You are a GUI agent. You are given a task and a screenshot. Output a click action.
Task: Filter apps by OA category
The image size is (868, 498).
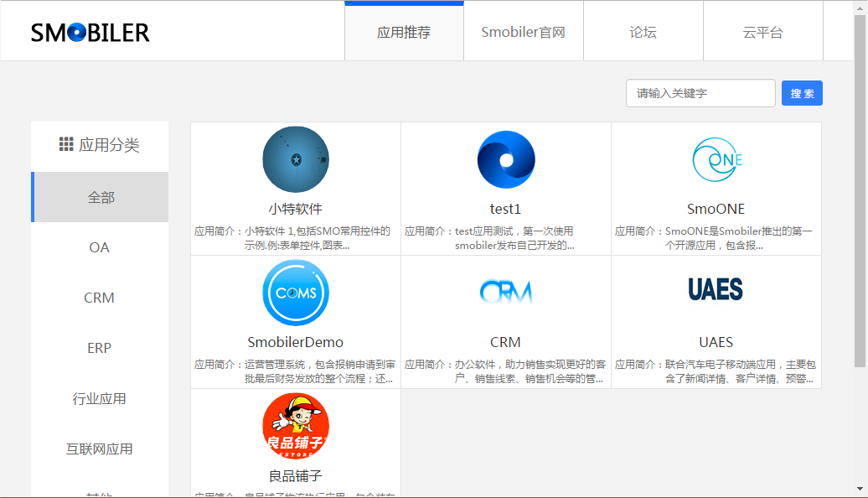pos(100,247)
